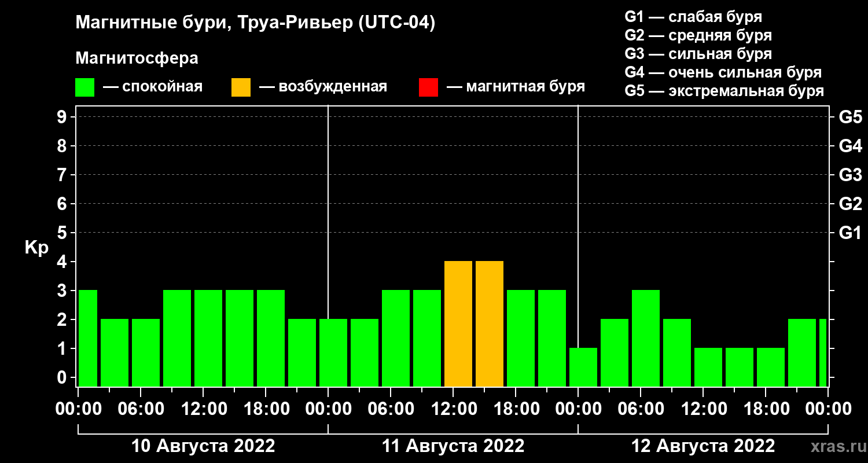Image resolution: width=868 pixels, height=463 pixels.
Task: Click the red 'магнитная буря' legend swatch
Action: (428, 87)
